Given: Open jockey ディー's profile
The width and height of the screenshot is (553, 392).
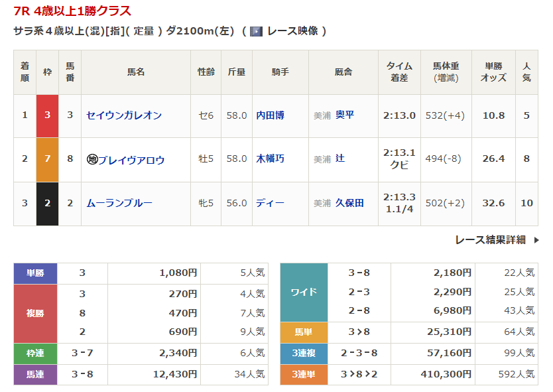Looking at the screenshot, I should 270,203.
